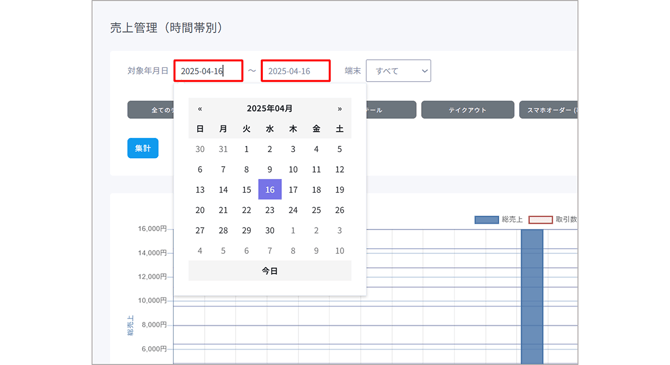
Task: Select the スマホオーダー filter button
Action: click(x=548, y=110)
